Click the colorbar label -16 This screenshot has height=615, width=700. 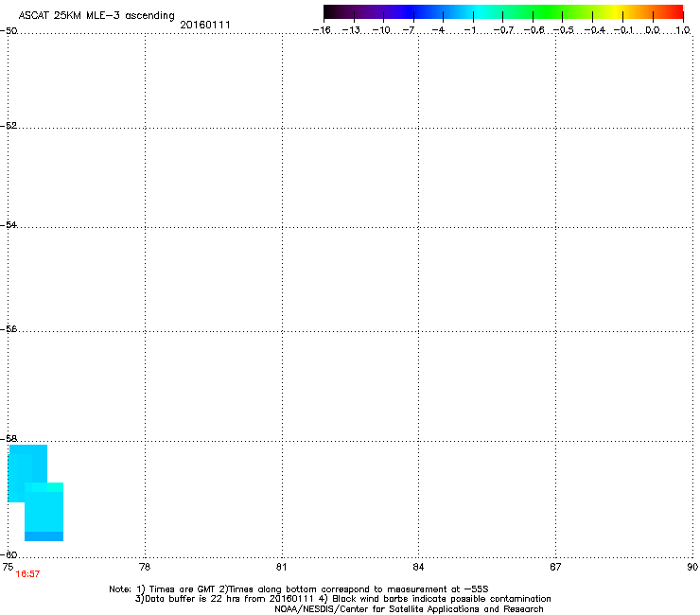322,30
